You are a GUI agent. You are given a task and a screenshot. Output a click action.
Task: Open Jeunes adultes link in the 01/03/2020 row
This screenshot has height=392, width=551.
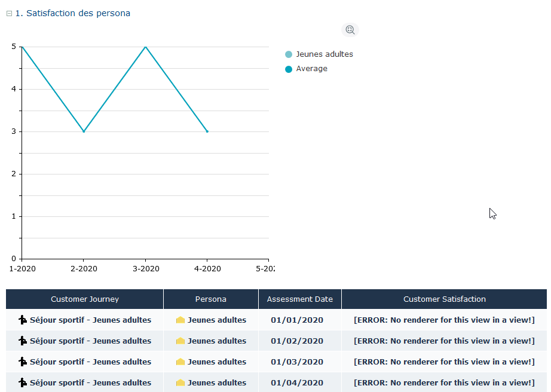pyautogui.click(x=216, y=362)
